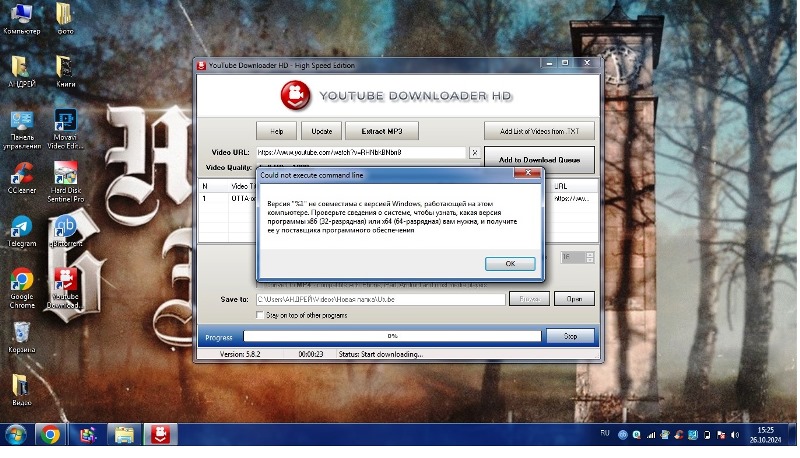Select the Компьютер desktop icon
The width and height of the screenshot is (800, 458).
[x=21, y=19]
